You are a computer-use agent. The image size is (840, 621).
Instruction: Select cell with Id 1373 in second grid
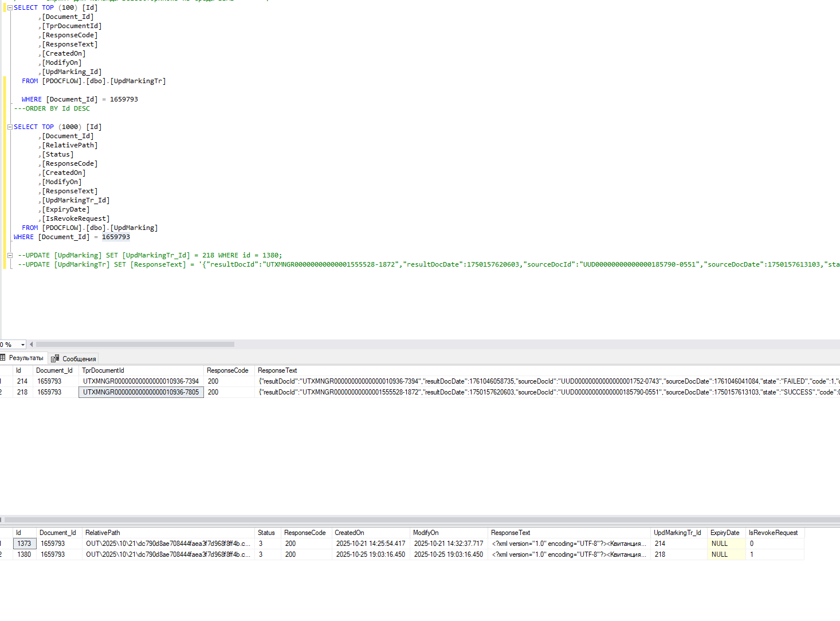(25, 544)
